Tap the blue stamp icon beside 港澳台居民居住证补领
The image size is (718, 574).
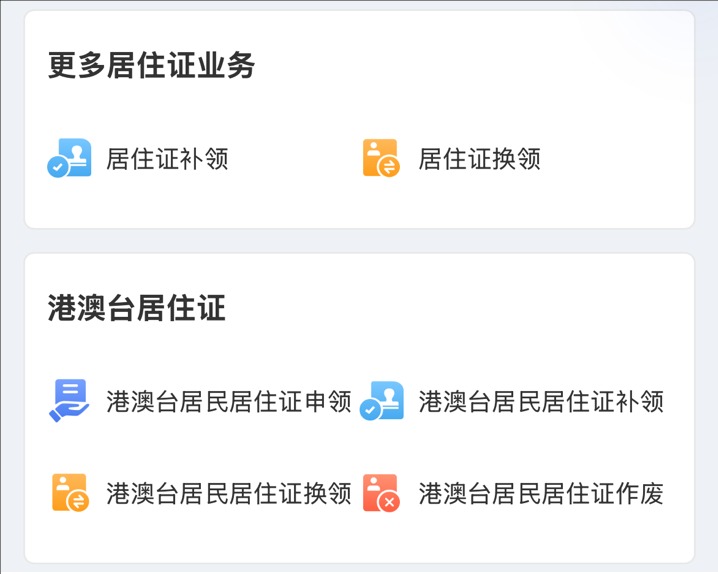381,401
